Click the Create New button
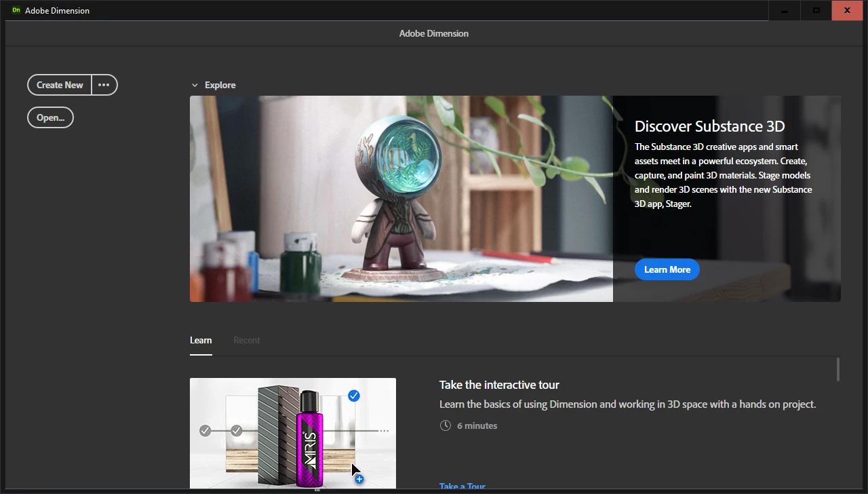This screenshot has height=494, width=868. point(60,85)
